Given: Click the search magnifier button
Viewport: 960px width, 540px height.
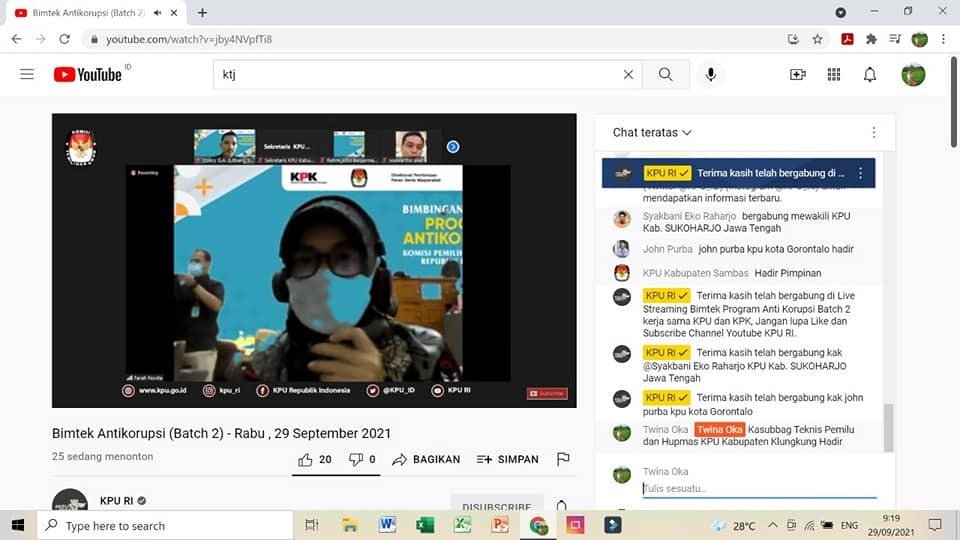Looking at the screenshot, I should pyautogui.click(x=665, y=74).
